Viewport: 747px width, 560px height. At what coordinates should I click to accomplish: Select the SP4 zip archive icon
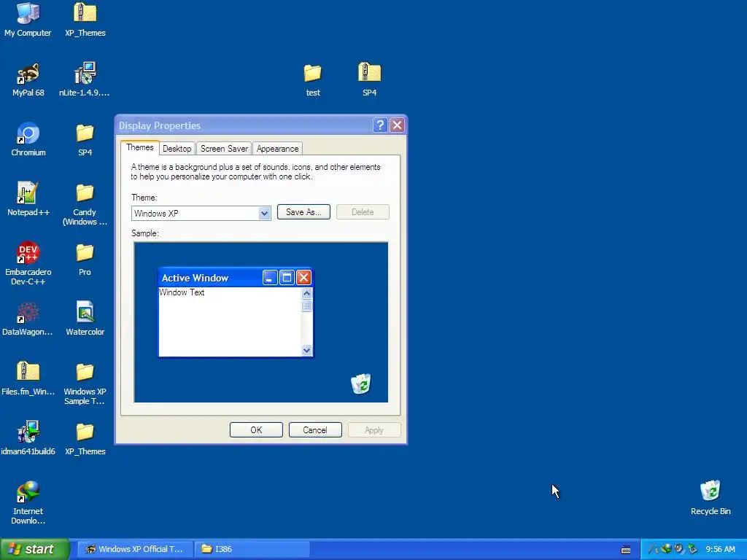(370, 79)
